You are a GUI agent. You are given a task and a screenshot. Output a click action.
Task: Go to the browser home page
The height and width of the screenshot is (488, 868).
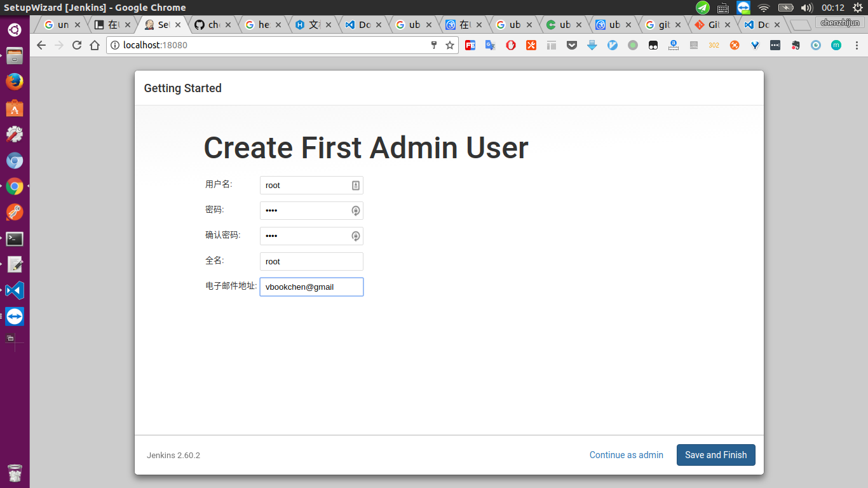(95, 45)
